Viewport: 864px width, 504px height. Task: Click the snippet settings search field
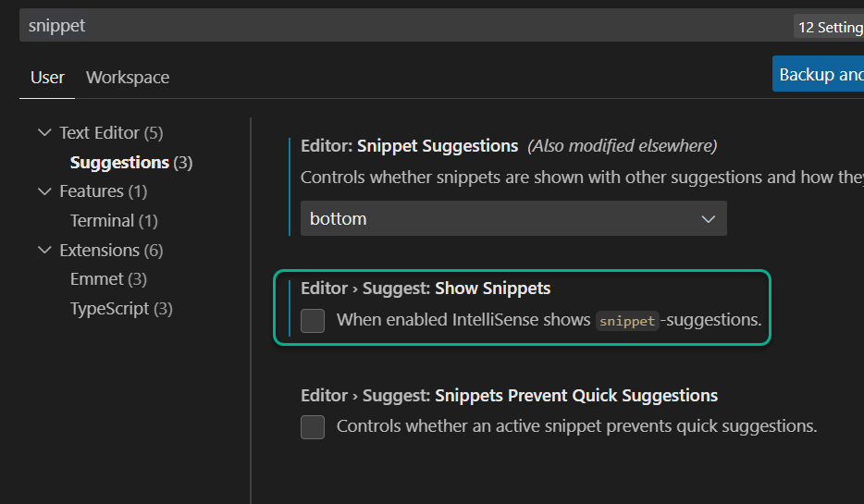405,25
